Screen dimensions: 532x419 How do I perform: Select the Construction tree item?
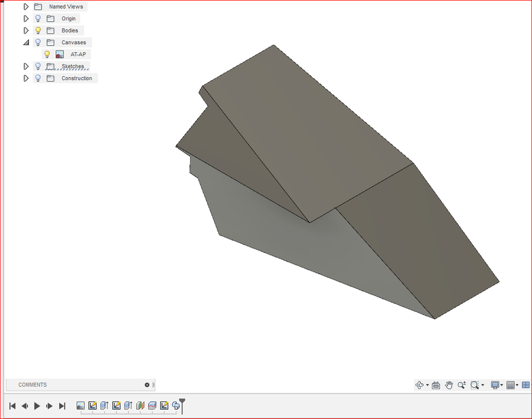(77, 78)
